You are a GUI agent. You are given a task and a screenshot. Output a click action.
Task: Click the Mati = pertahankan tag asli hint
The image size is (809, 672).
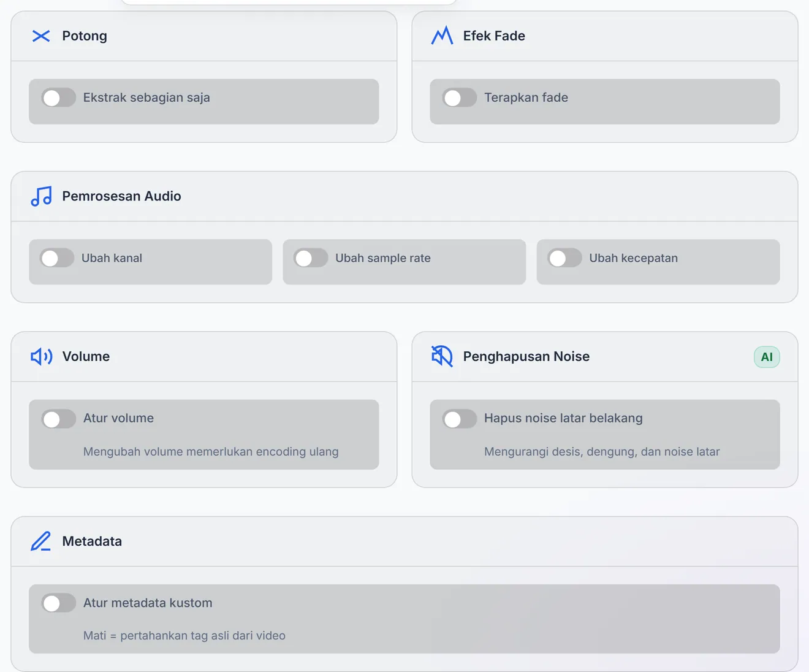point(184,636)
